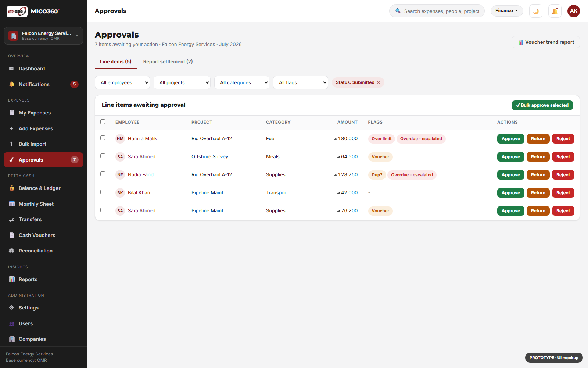Open Settings gear icon in sidebar

(11, 308)
